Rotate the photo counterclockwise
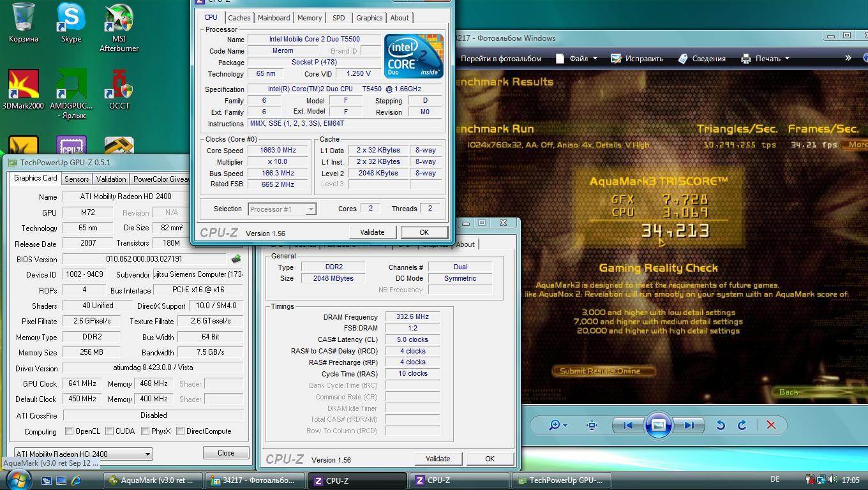The width and height of the screenshot is (868, 490). 721,425
